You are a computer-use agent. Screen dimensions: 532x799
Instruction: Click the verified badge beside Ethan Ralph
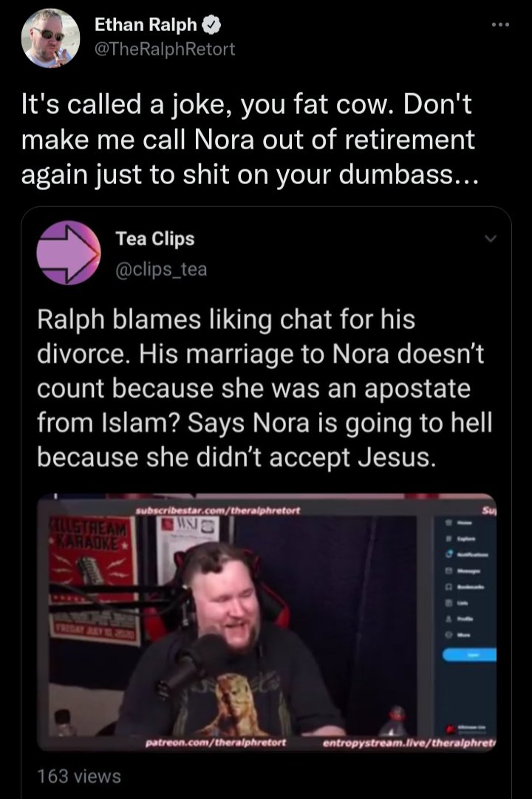point(212,24)
